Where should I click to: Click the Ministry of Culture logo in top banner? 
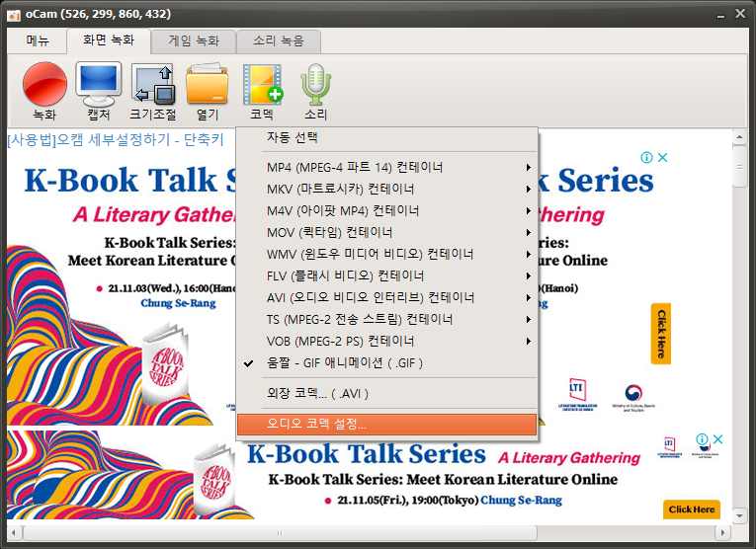(x=633, y=397)
